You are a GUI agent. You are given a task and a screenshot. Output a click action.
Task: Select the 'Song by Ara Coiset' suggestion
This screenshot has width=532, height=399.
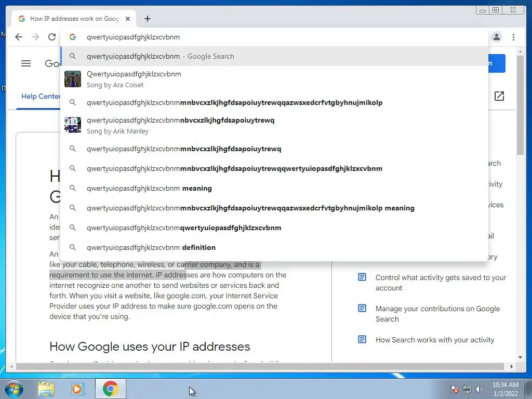pos(274,79)
